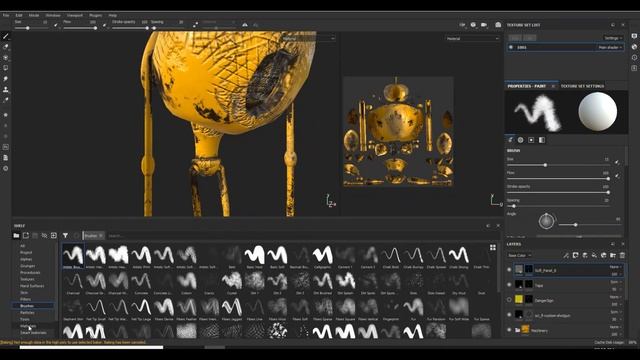Select Alphas category in Shelf

(26, 259)
